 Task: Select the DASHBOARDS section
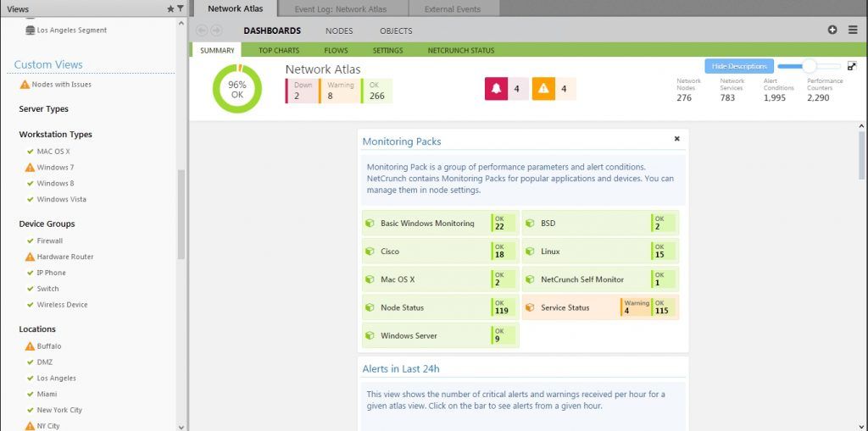[x=272, y=31]
